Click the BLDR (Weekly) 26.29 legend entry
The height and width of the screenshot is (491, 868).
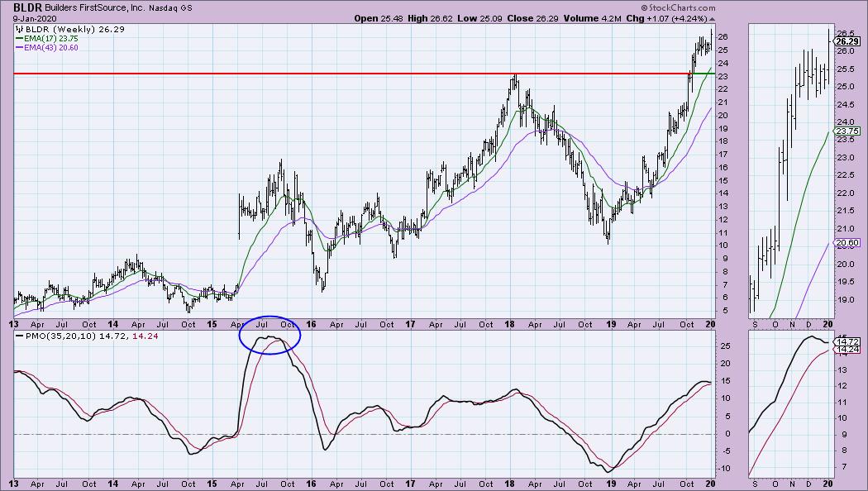point(74,29)
